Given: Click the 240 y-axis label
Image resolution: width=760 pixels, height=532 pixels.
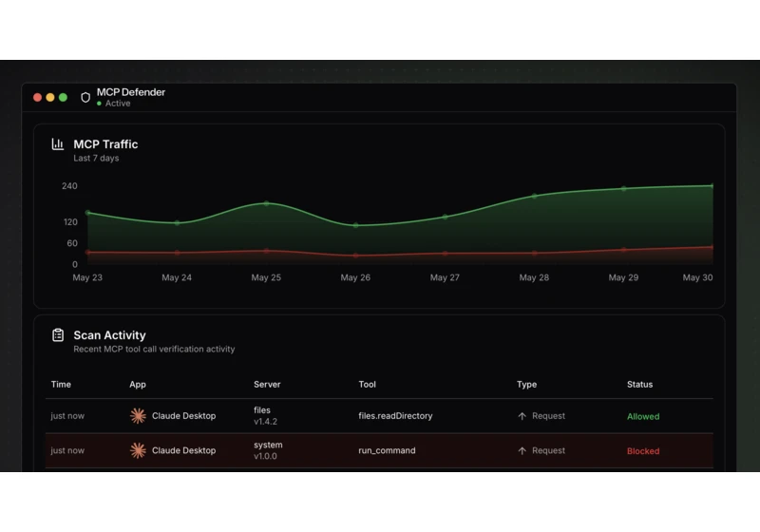Looking at the screenshot, I should (x=69, y=186).
